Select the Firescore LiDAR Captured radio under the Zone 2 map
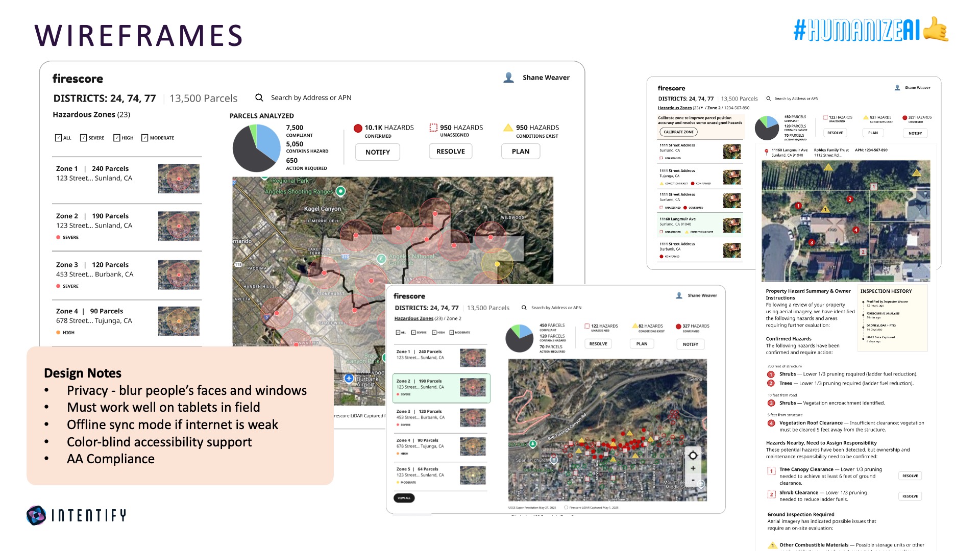The height and width of the screenshot is (551, 980). click(566, 508)
